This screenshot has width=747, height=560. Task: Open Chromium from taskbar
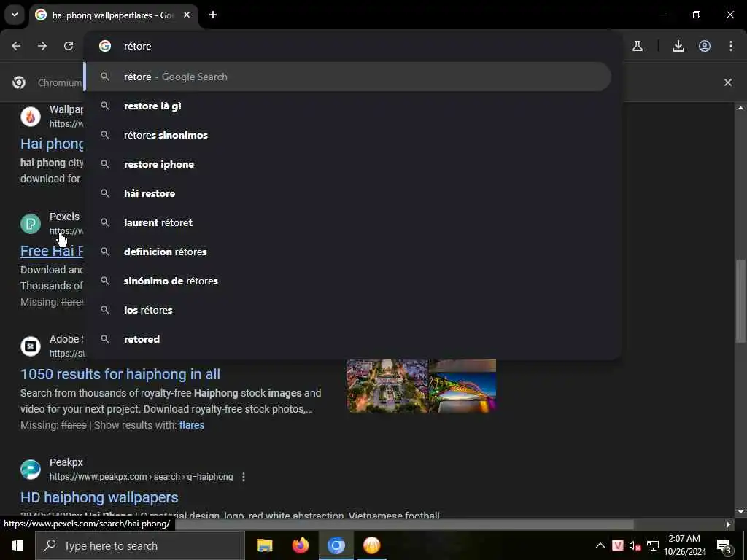(336, 545)
